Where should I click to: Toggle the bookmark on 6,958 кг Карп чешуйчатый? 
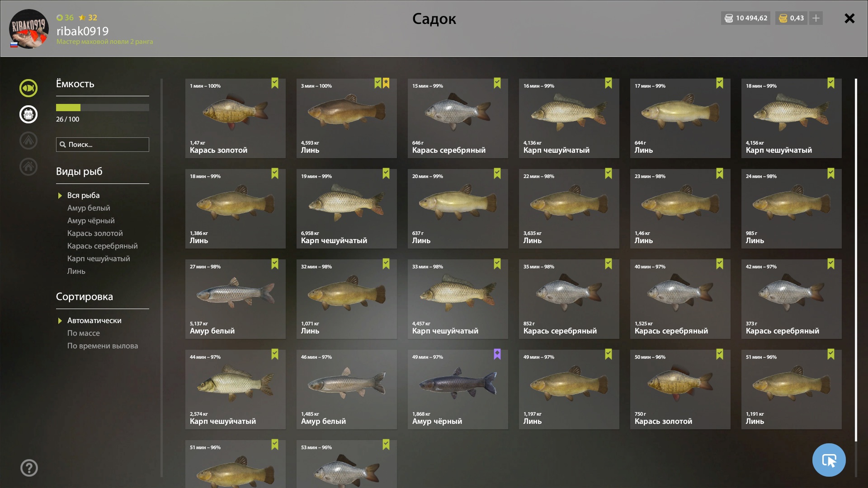coord(386,174)
